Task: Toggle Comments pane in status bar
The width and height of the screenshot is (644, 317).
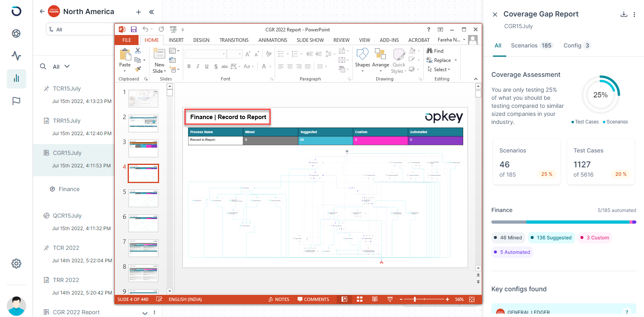Action: [x=313, y=299]
